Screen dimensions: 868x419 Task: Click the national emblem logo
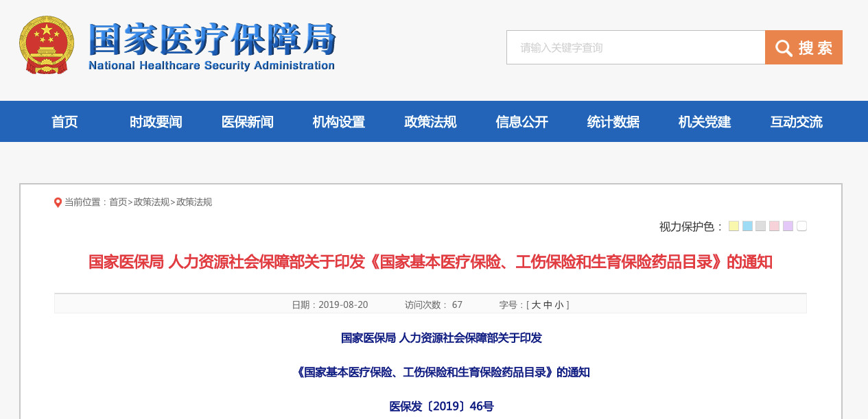point(47,45)
